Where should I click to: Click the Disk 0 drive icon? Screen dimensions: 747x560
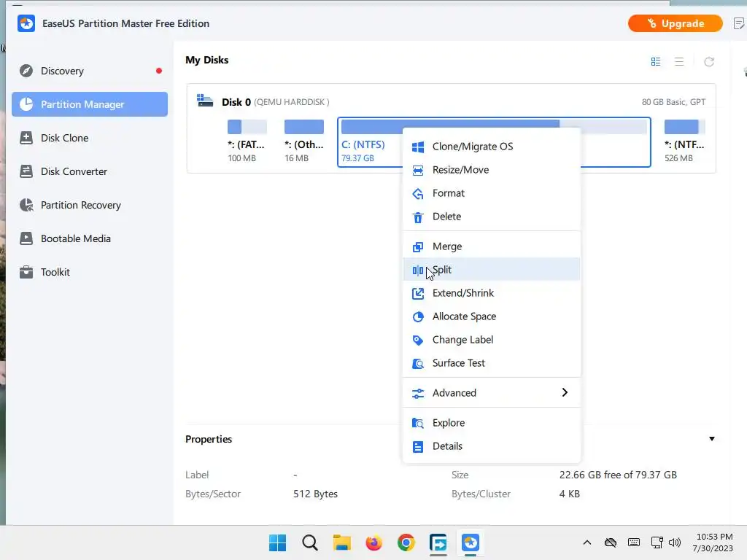[x=205, y=101]
